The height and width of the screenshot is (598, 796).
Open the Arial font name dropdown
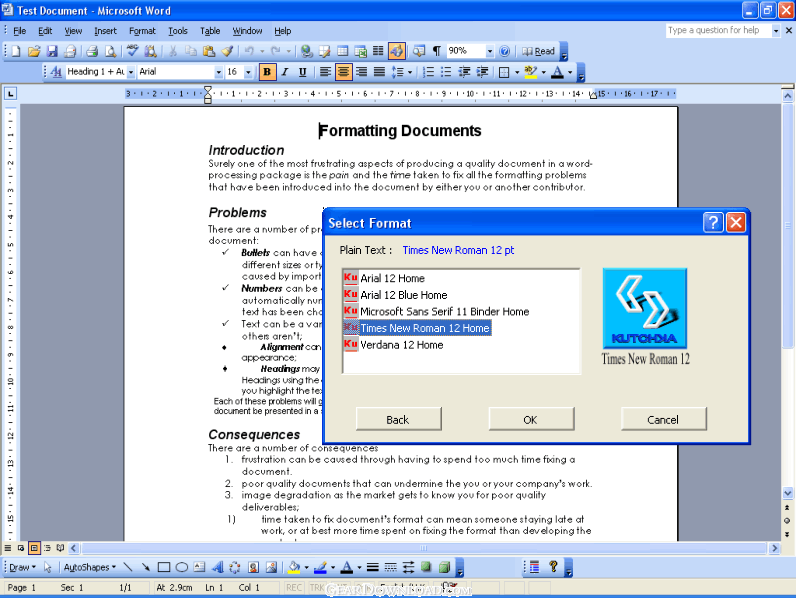pos(218,72)
